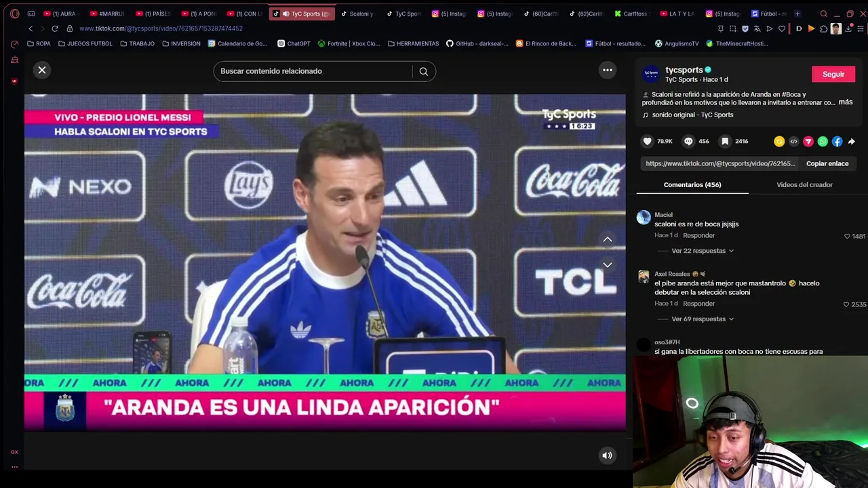This screenshot has height=488, width=868.
Task: Open Maciel's profile from comment name
Action: 663,215
